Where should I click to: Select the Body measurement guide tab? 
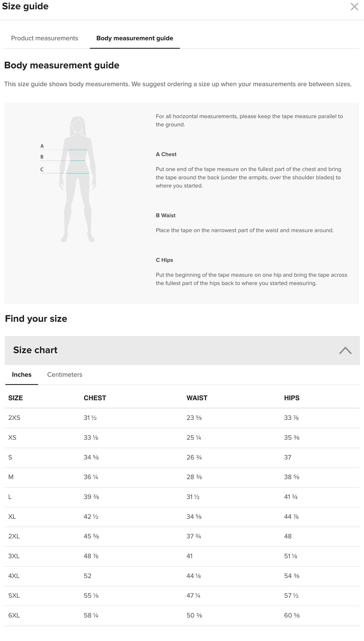[x=135, y=38]
